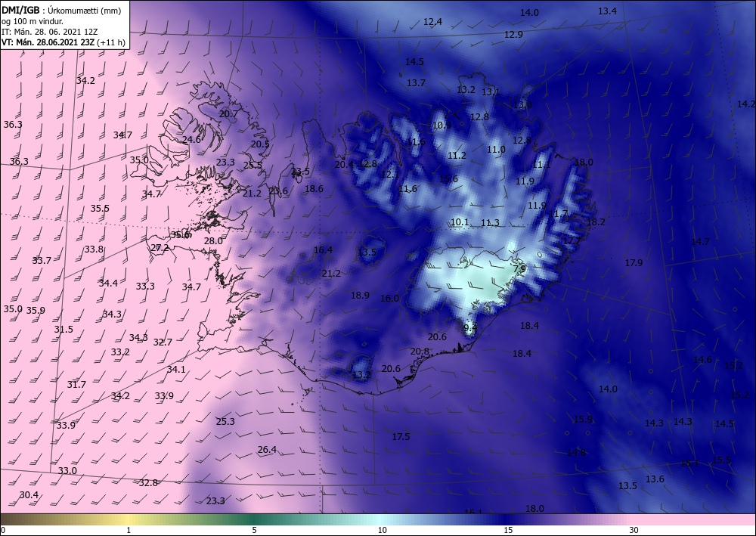The width and height of the screenshot is (756, 536).
Task: Click the map value 33.3
Action: (145, 287)
